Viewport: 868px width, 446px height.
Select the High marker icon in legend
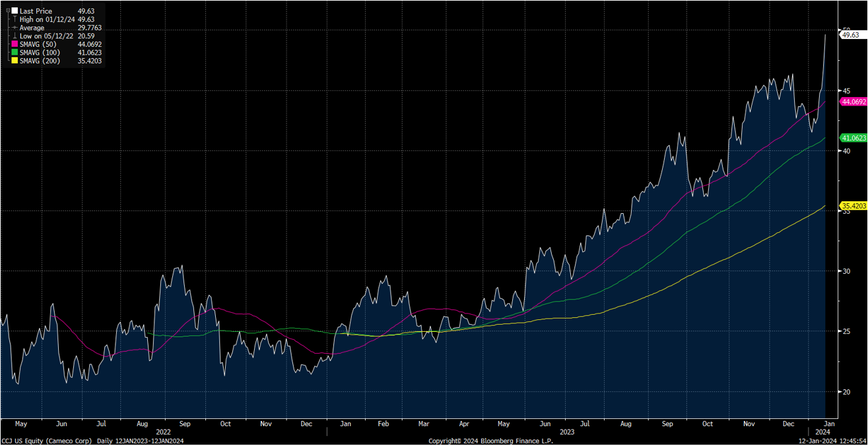coord(15,20)
